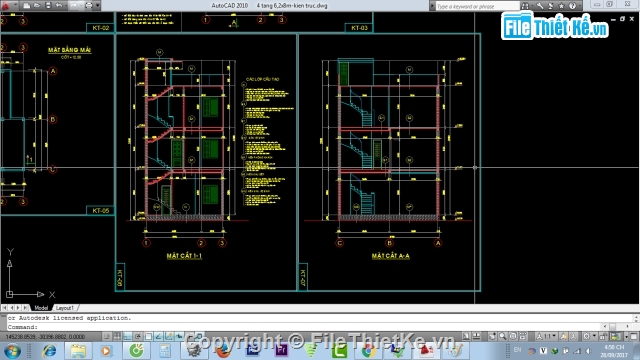The width and height of the screenshot is (640, 360).
Task: Open Subscription Center key icon
Action: (x=540, y=6)
